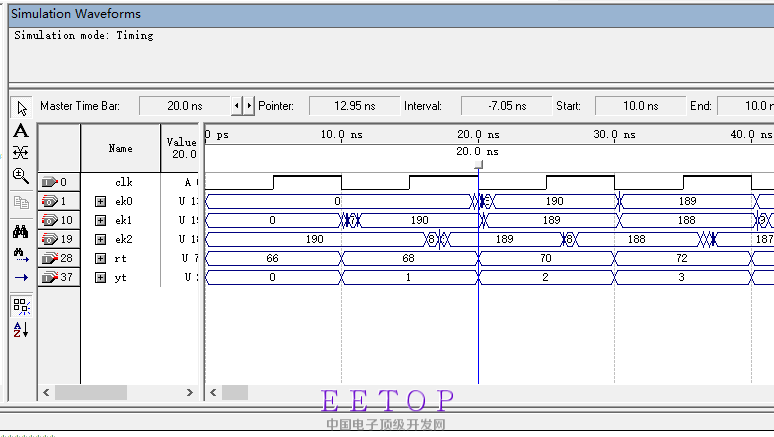774x437 pixels.
Task: Click the 10.0 ns ruler mark
Action: pyautogui.click(x=342, y=135)
